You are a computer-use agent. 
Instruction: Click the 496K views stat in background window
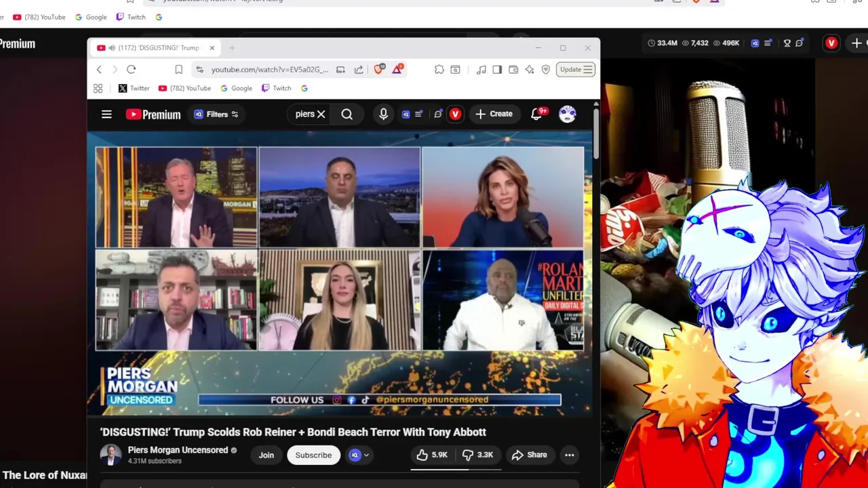coord(726,43)
